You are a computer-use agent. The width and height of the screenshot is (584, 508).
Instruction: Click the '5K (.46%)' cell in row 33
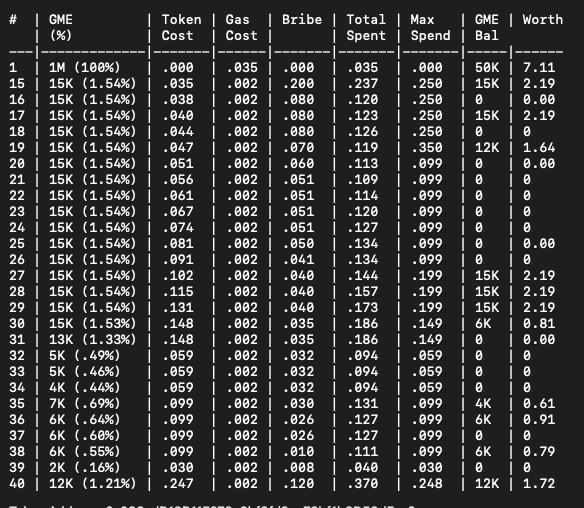(85, 372)
